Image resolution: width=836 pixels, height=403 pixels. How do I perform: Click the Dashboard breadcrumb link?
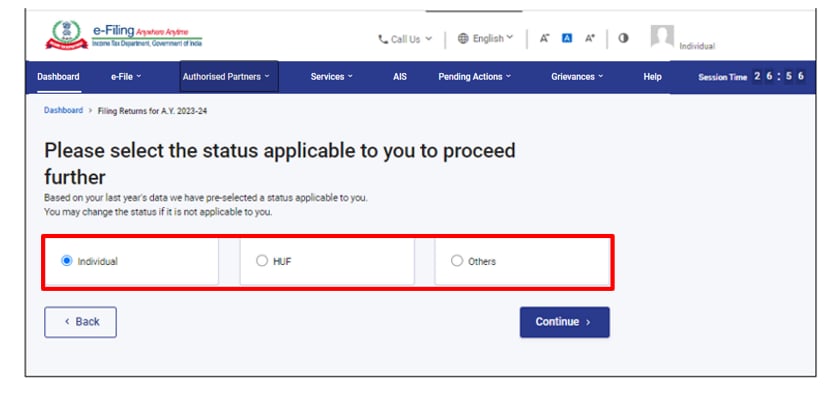[x=63, y=110]
